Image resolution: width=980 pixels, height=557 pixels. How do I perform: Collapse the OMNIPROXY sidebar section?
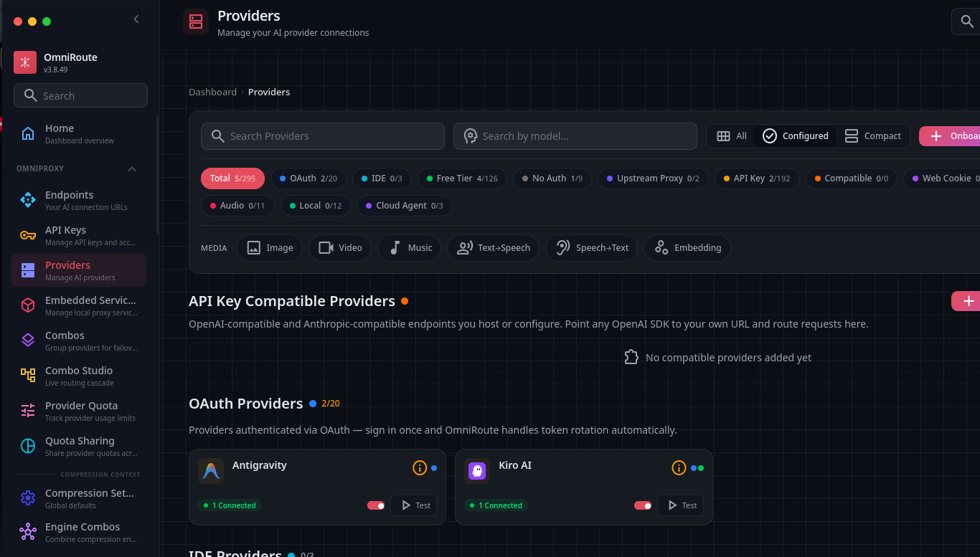tap(132, 169)
